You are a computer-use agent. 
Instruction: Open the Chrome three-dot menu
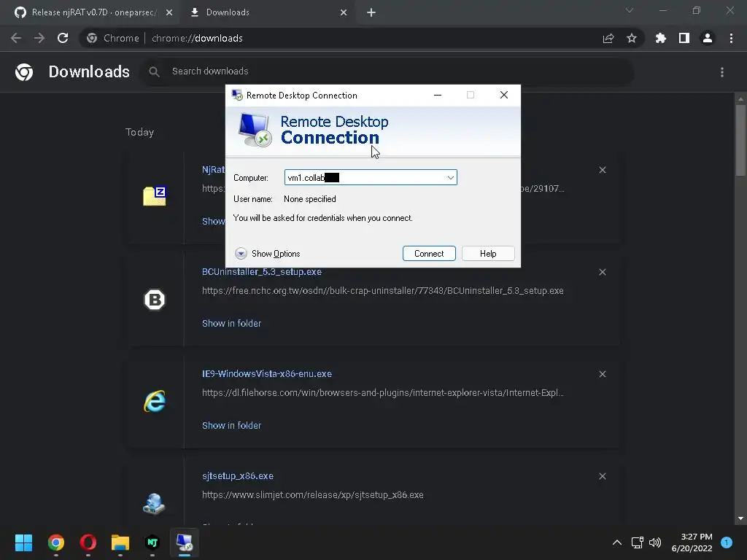[731, 38]
